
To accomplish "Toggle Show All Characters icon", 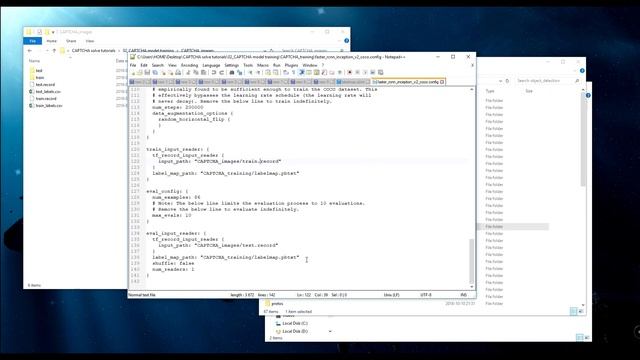I will tap(293, 72).
